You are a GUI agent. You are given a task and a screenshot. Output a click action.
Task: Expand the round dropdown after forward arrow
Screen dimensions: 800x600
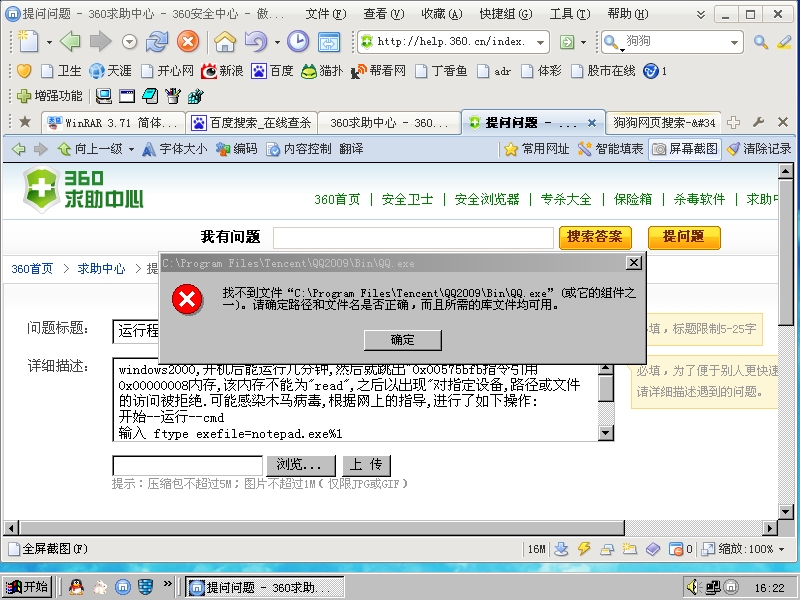click(x=130, y=42)
